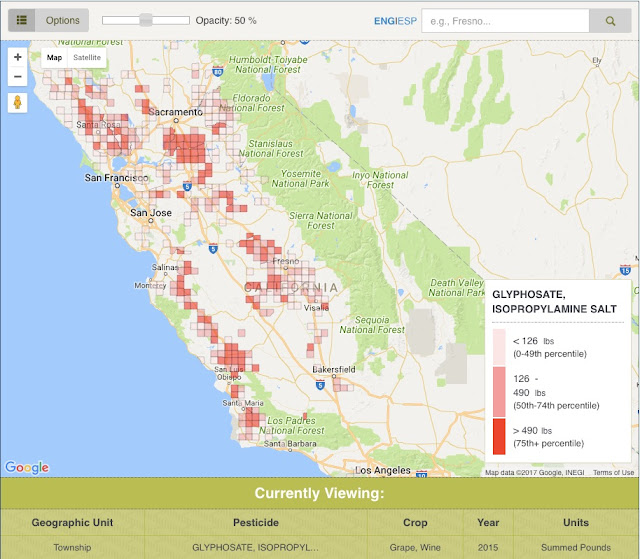Screen dimensions: 640x559
Task: Adjust the opacity slider handle
Action: pyautogui.click(x=146, y=20)
